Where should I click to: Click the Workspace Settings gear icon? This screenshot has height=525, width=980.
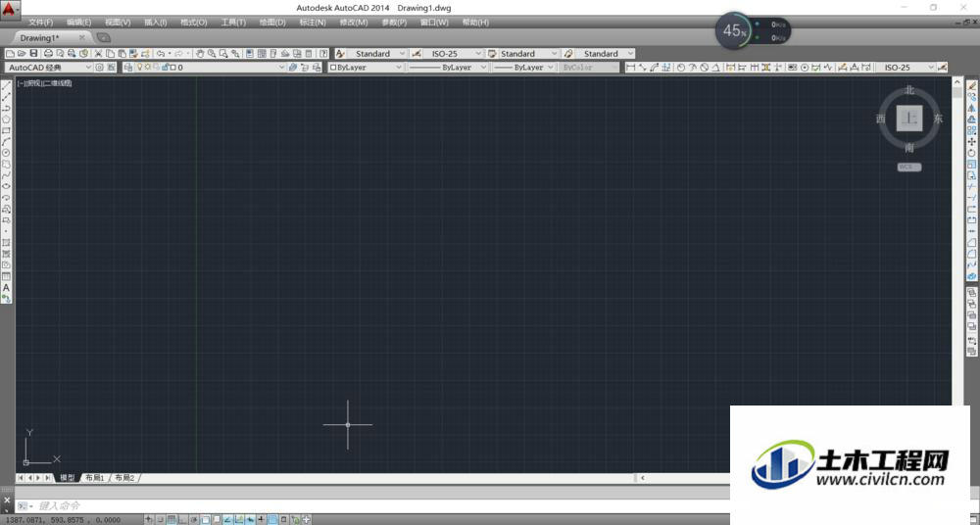coord(99,68)
